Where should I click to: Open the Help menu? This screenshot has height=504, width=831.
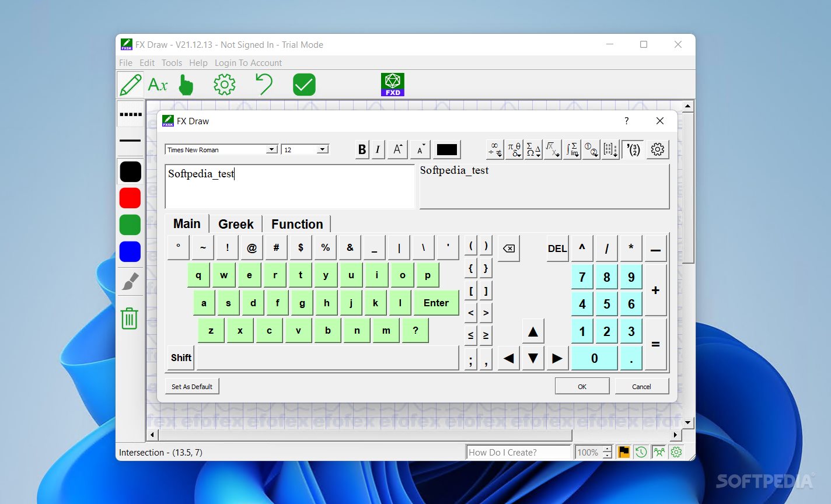click(x=198, y=62)
